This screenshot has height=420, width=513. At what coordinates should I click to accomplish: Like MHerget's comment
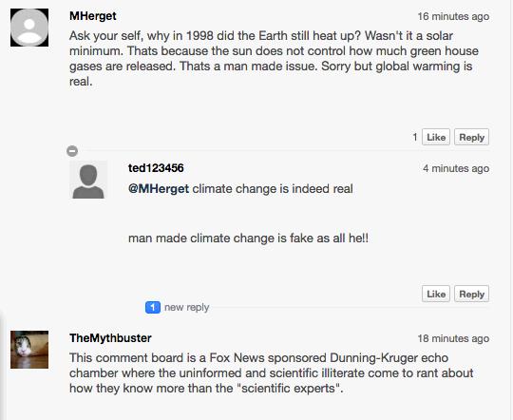point(436,137)
